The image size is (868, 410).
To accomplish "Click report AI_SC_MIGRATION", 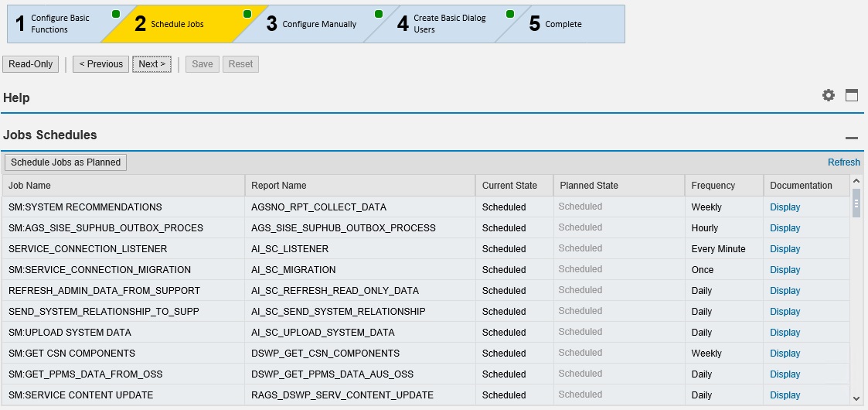I will (294, 270).
